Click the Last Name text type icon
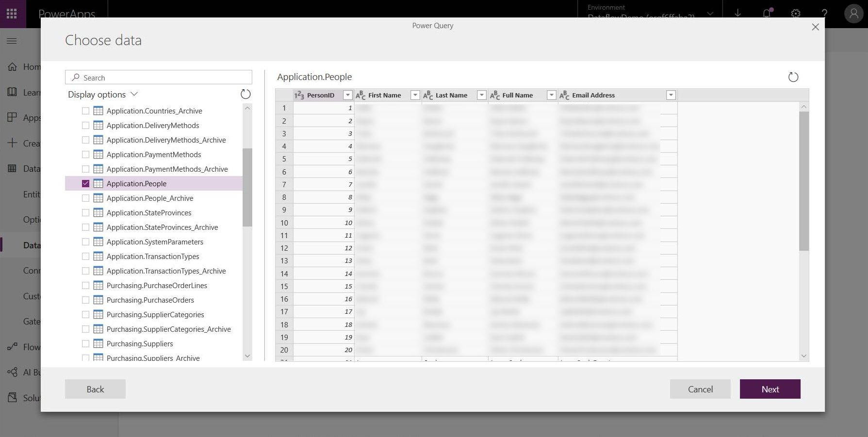Image resolution: width=868 pixels, height=437 pixels. point(428,95)
